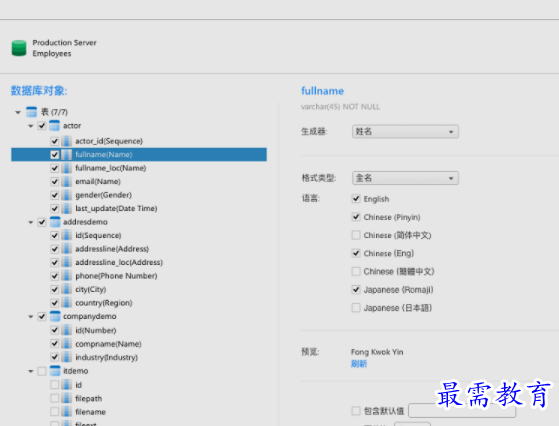Screen dimensions: 559x426
Task: Collapse the addresdemo table node
Action: tap(31, 223)
